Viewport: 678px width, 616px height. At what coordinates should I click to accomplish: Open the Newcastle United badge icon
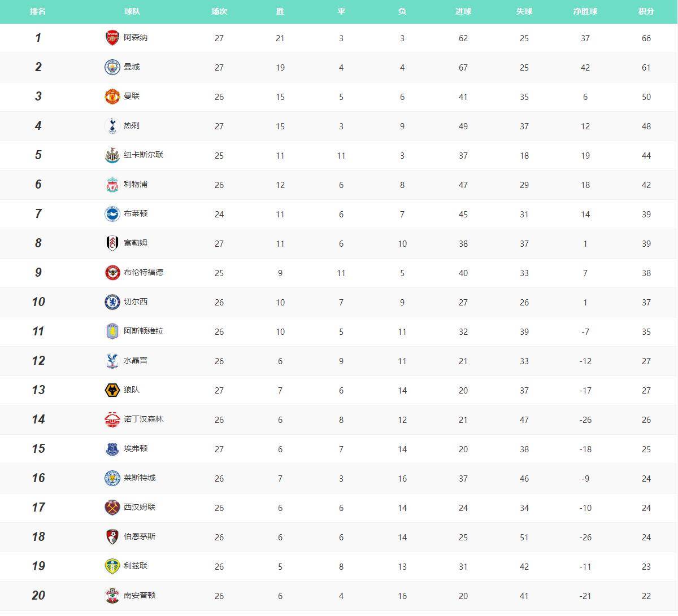coord(112,155)
